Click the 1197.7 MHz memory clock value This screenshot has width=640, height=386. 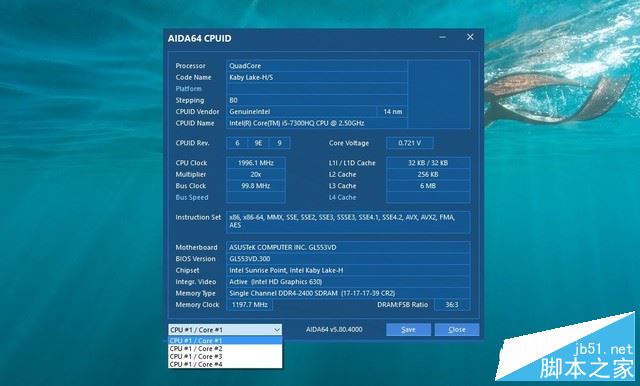point(249,305)
